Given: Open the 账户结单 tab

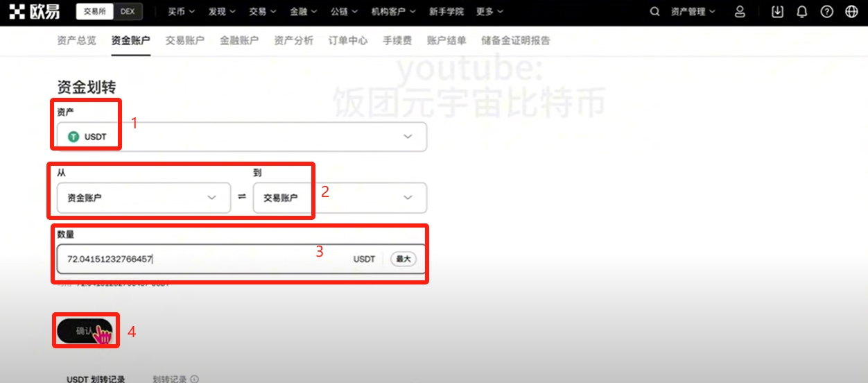Looking at the screenshot, I should click(446, 40).
